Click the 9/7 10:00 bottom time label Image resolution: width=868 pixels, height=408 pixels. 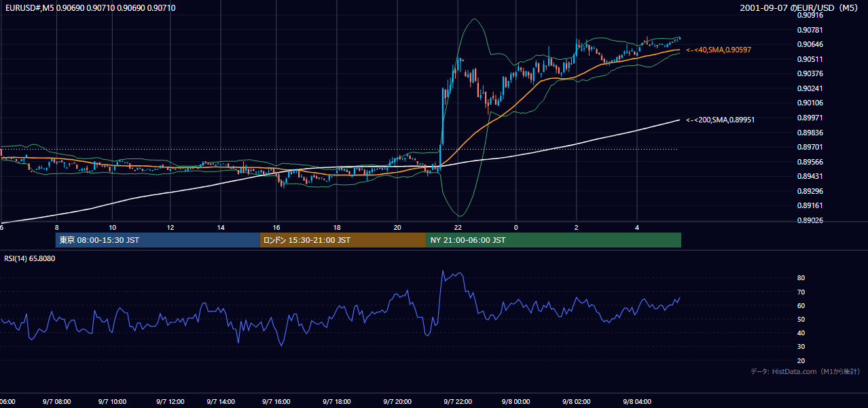[x=113, y=402]
